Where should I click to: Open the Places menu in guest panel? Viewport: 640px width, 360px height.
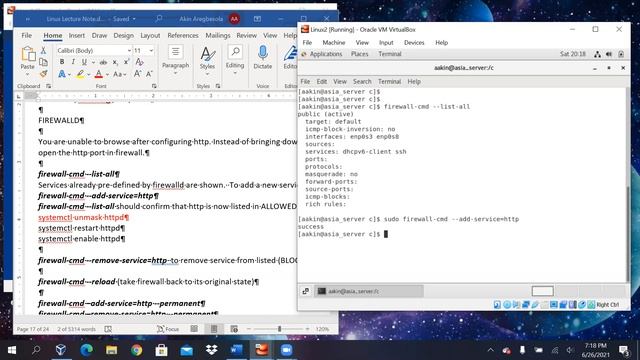coord(360,54)
